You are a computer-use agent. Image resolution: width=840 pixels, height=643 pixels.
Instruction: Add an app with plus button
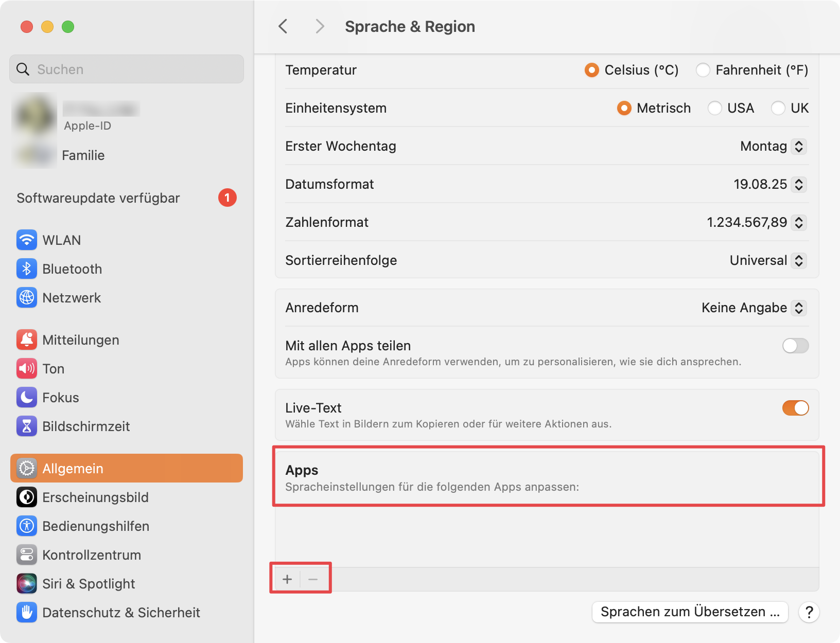[x=287, y=579]
